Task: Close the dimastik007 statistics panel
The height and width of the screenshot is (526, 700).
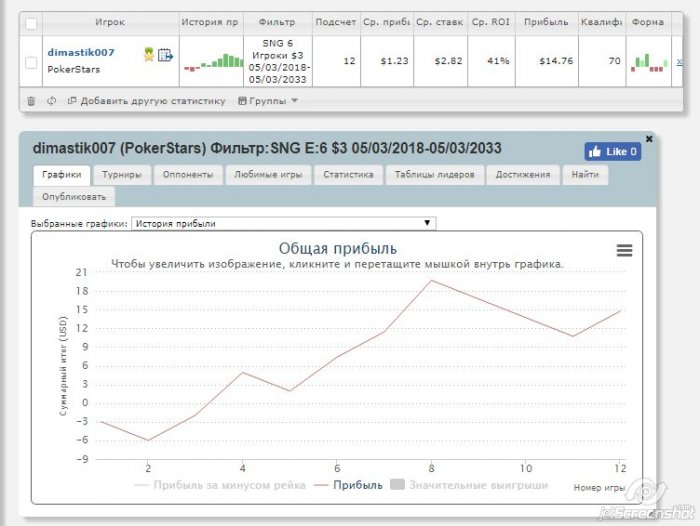Action: (x=649, y=139)
